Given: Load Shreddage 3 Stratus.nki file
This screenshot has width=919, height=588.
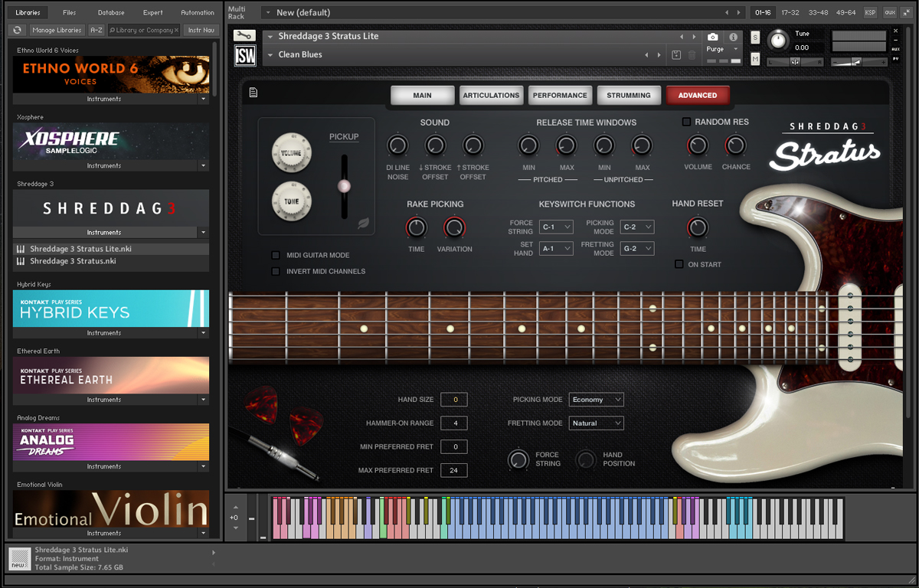Looking at the screenshot, I should [111, 261].
